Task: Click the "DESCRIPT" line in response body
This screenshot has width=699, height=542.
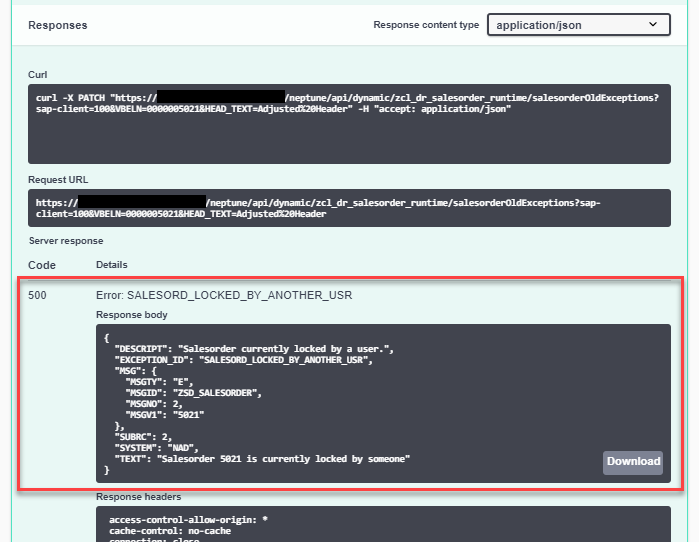Action: (254, 349)
